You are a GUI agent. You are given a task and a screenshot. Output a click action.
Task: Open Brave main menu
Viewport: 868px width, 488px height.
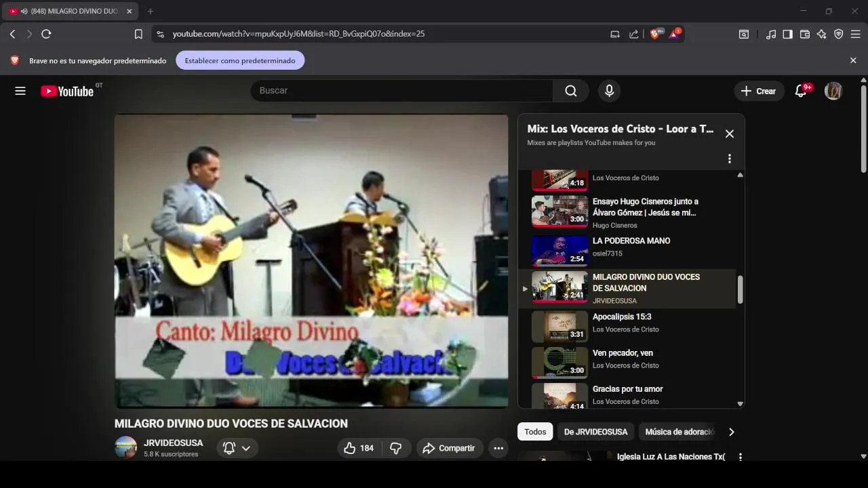[x=856, y=34]
